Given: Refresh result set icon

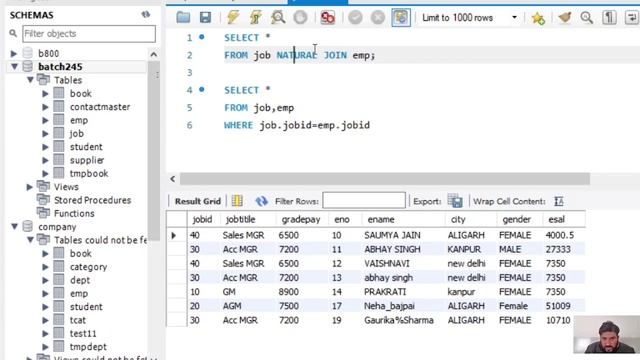Looking at the screenshot, I should [261, 201].
